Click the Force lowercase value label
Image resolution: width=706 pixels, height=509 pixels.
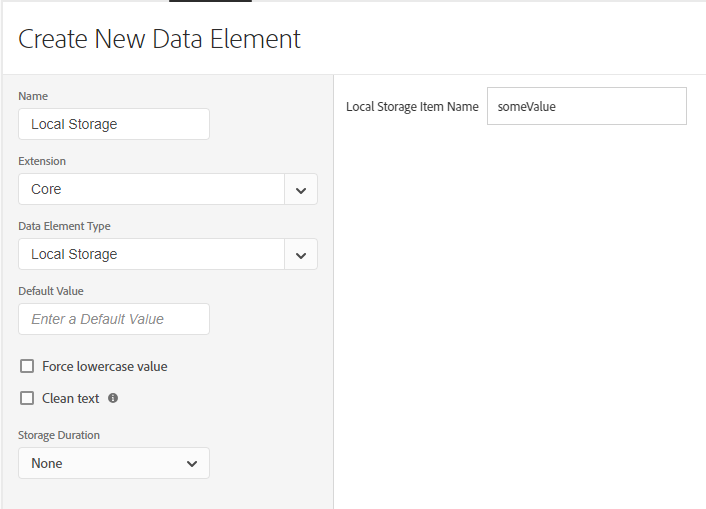click(105, 367)
